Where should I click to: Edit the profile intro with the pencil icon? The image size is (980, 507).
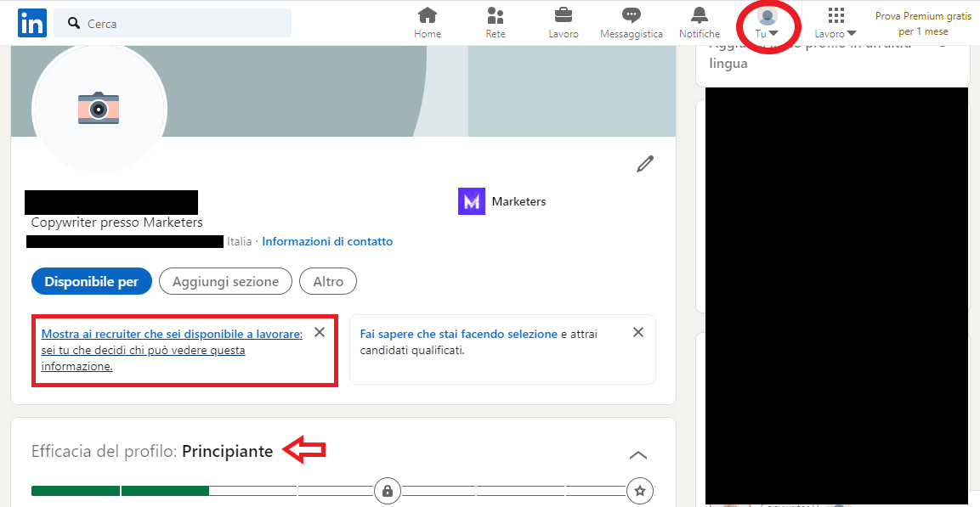tap(645, 163)
